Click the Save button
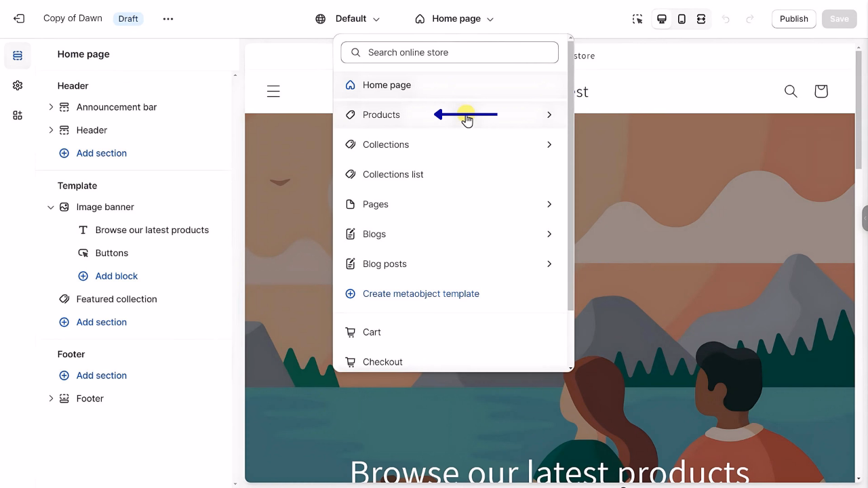The height and width of the screenshot is (488, 868). point(840,19)
